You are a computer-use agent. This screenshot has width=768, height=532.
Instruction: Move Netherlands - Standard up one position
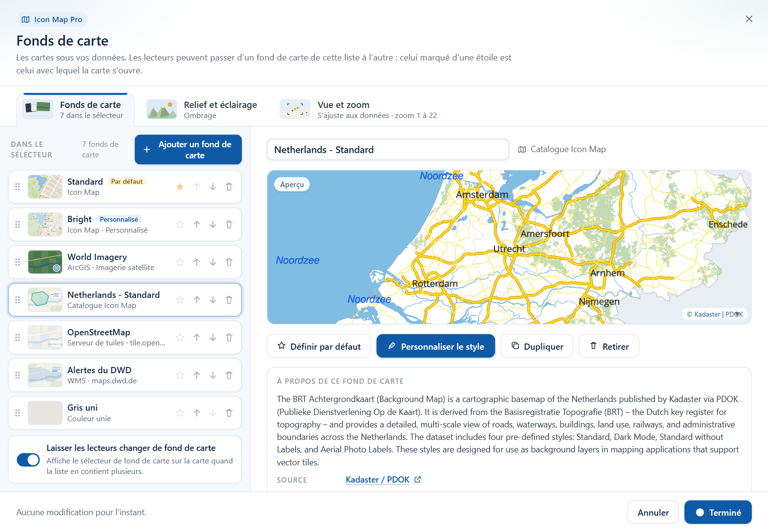197,300
